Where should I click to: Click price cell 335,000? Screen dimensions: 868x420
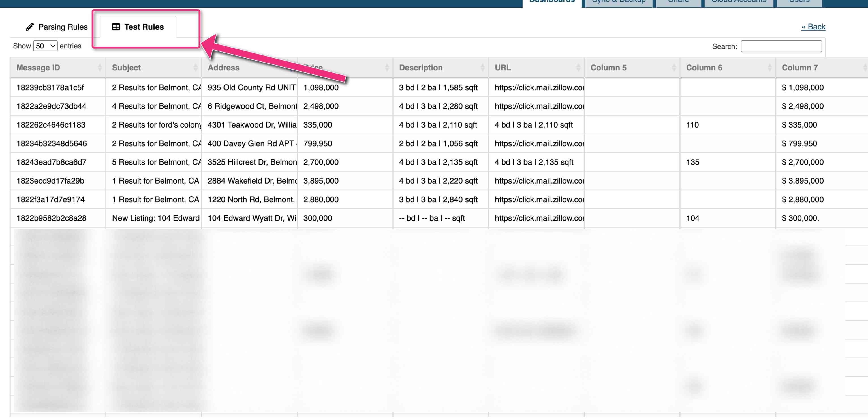[317, 125]
